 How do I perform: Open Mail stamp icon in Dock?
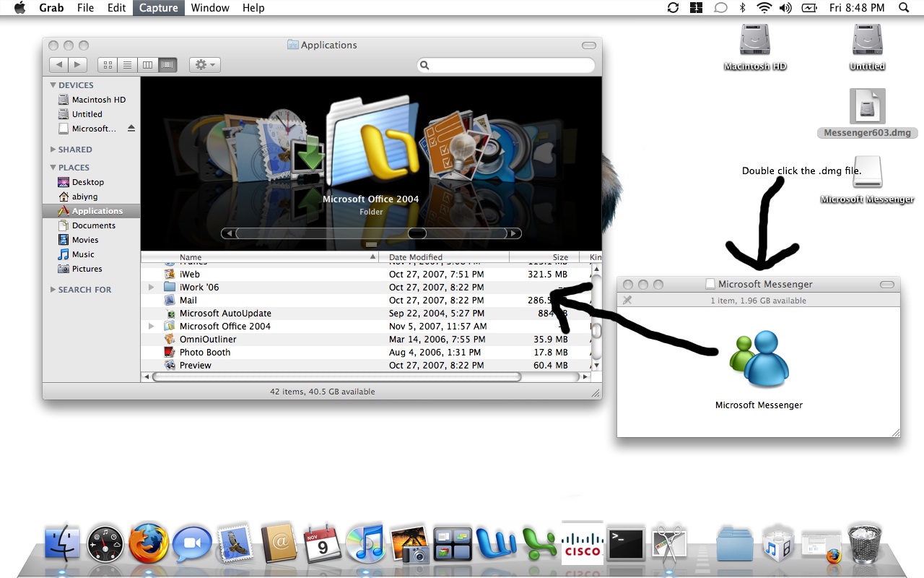(x=235, y=543)
